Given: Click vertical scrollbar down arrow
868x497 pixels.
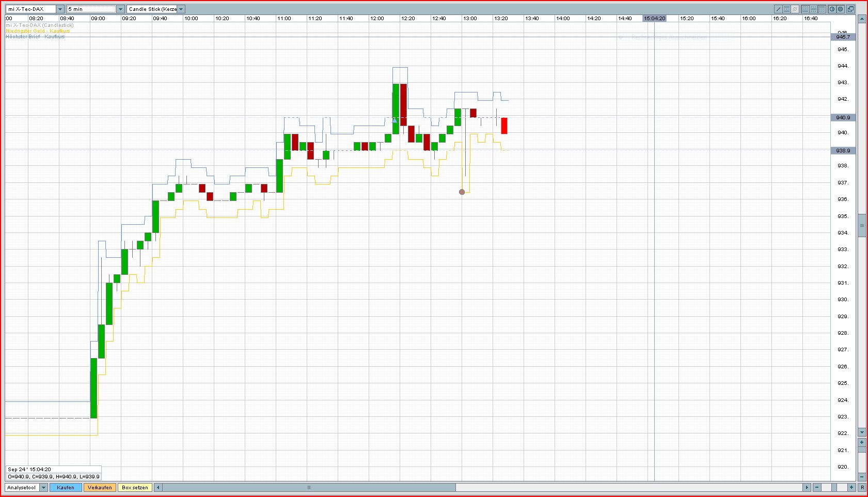Looking at the screenshot, I should coord(862,432).
